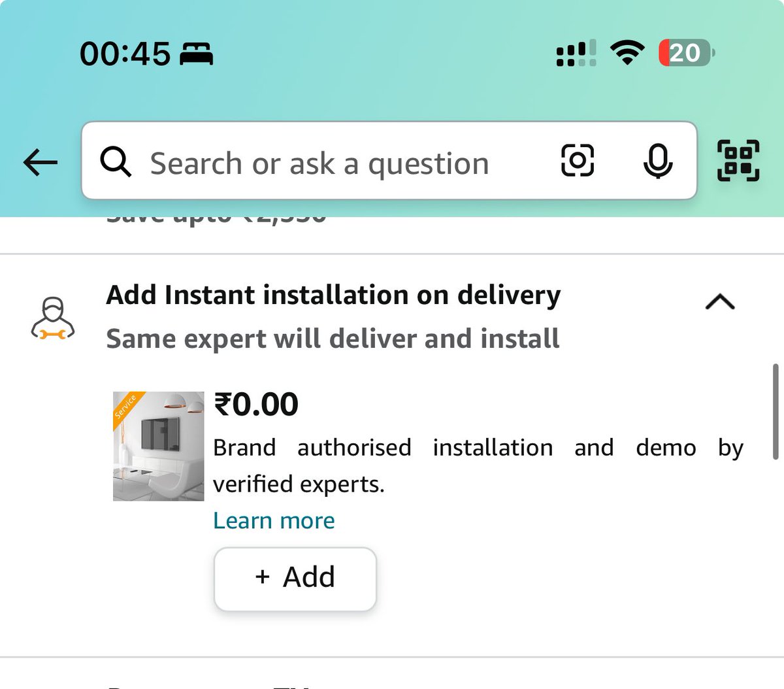Add the ₹0.00 installation service

[295, 579]
